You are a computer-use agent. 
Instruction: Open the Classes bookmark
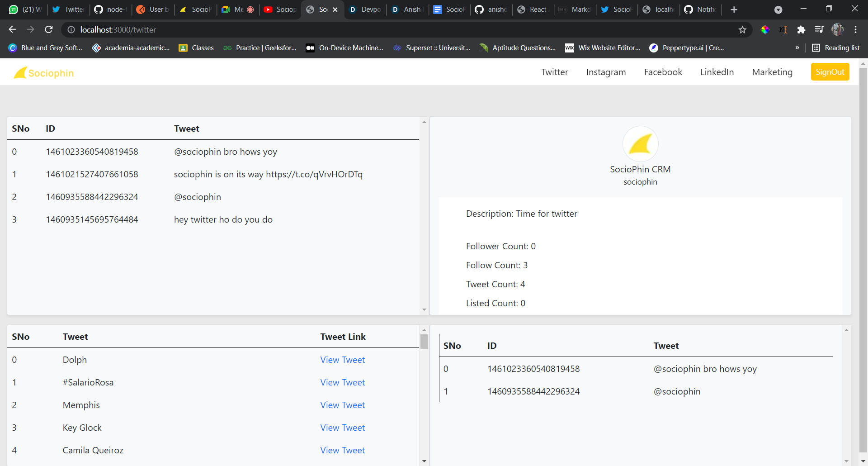coord(196,48)
